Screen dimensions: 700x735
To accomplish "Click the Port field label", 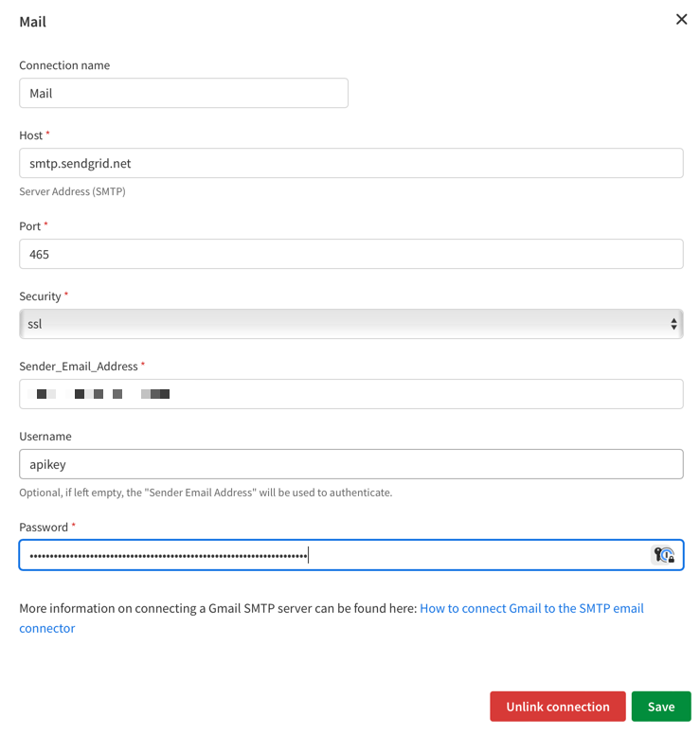I will tap(30, 226).
